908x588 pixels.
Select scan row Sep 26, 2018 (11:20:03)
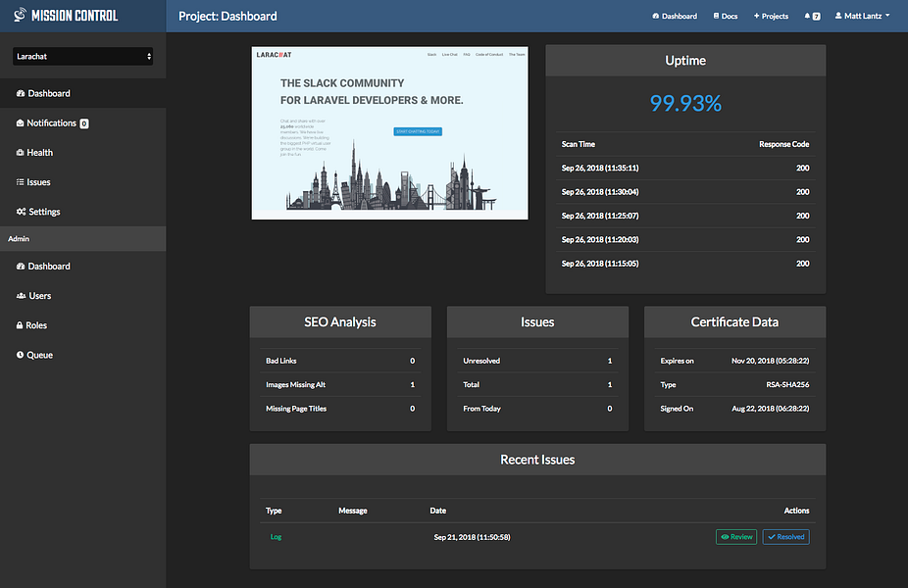click(x=685, y=239)
